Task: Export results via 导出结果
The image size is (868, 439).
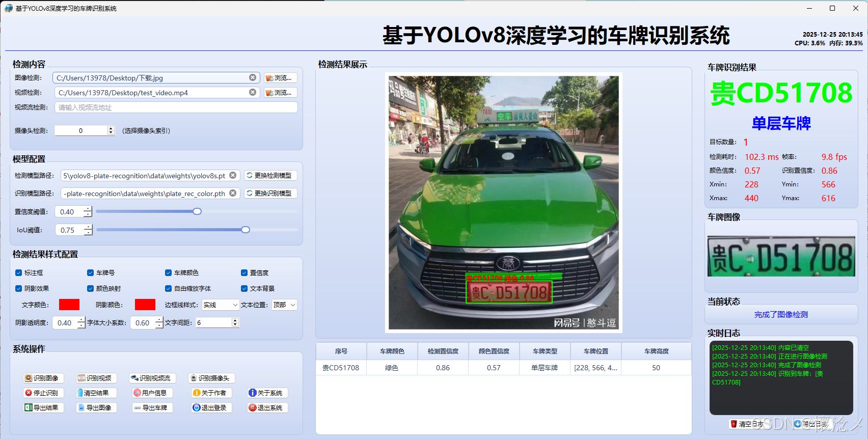Action: [44, 407]
